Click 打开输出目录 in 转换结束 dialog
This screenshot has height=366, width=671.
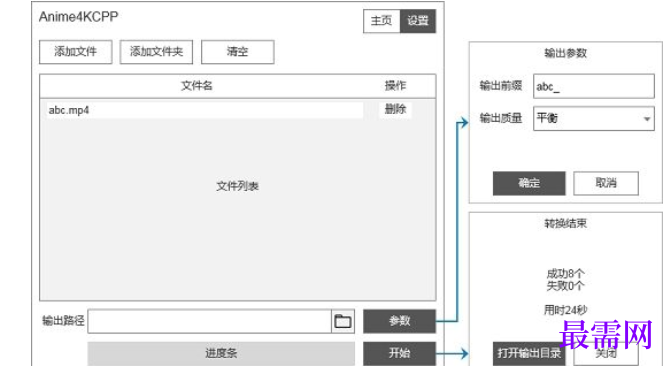(x=529, y=353)
